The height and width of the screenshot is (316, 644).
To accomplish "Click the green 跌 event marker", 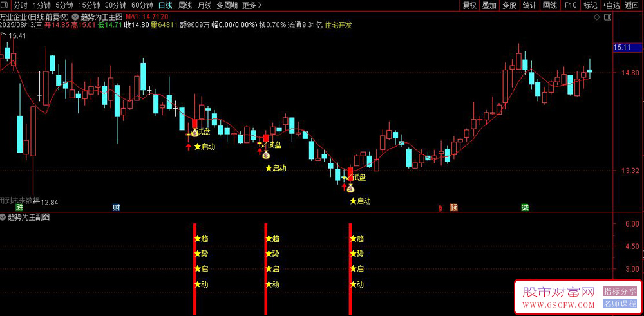I will coord(20,207).
